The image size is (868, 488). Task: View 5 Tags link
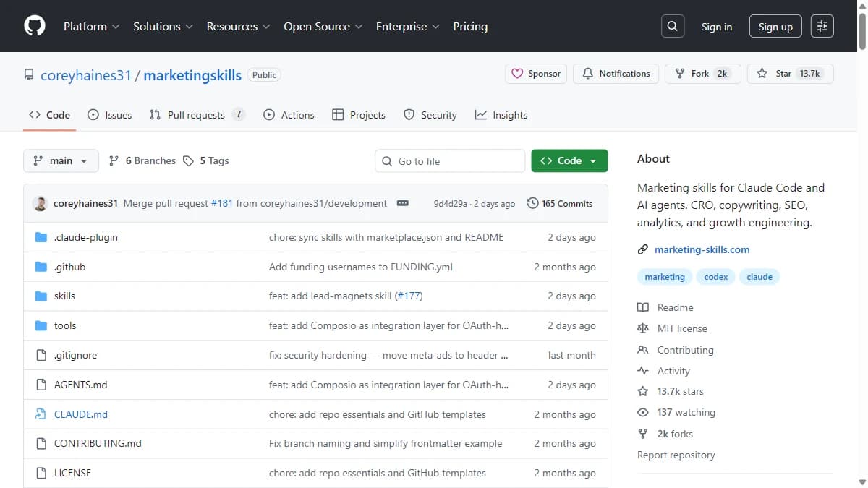pos(206,160)
